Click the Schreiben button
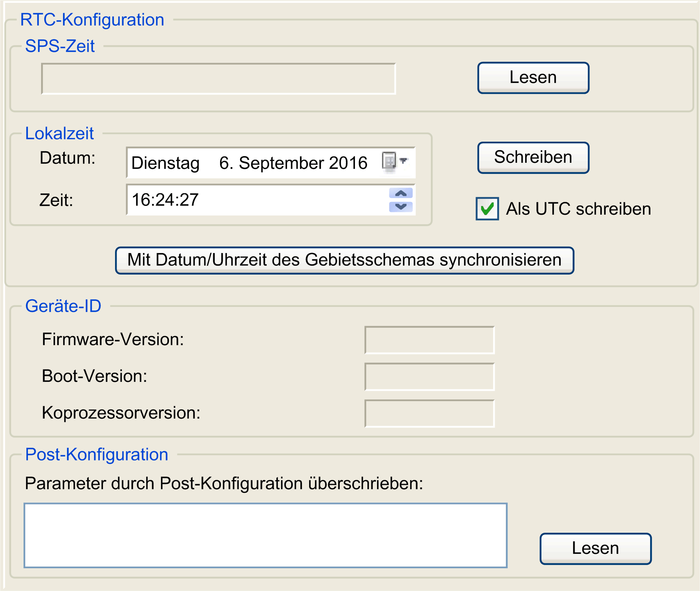Screen dimensions: 700x591 (x=533, y=158)
